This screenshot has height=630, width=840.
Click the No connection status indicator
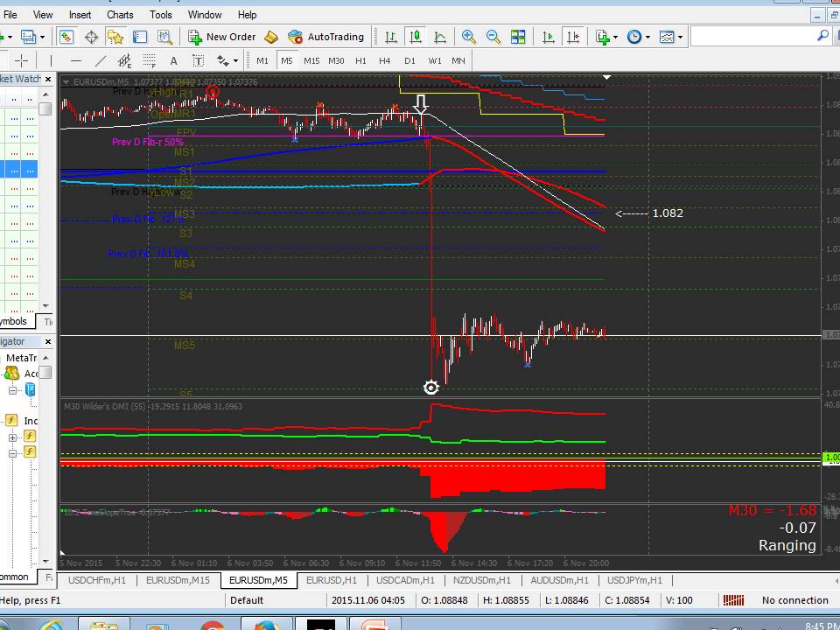click(794, 600)
